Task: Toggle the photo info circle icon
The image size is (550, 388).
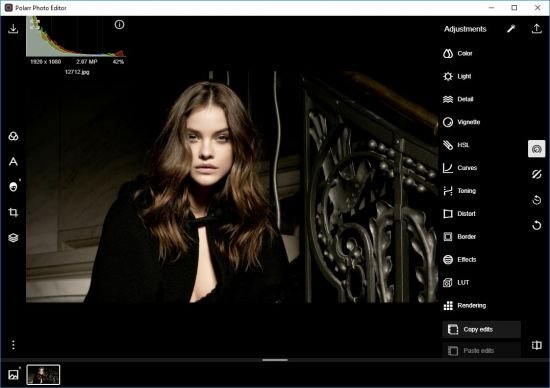Action: click(119, 25)
